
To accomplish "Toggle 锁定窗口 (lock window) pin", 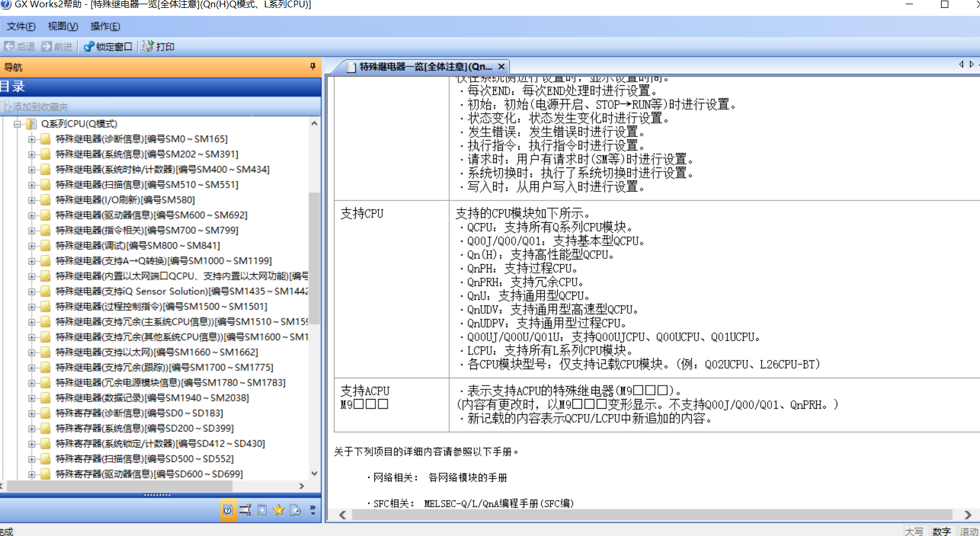I will point(108,46).
